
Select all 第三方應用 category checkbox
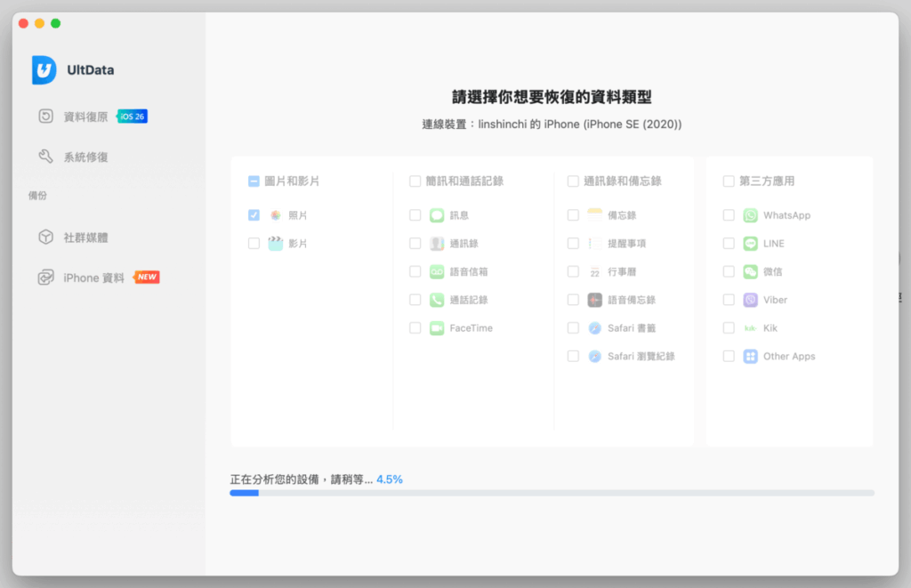729,181
